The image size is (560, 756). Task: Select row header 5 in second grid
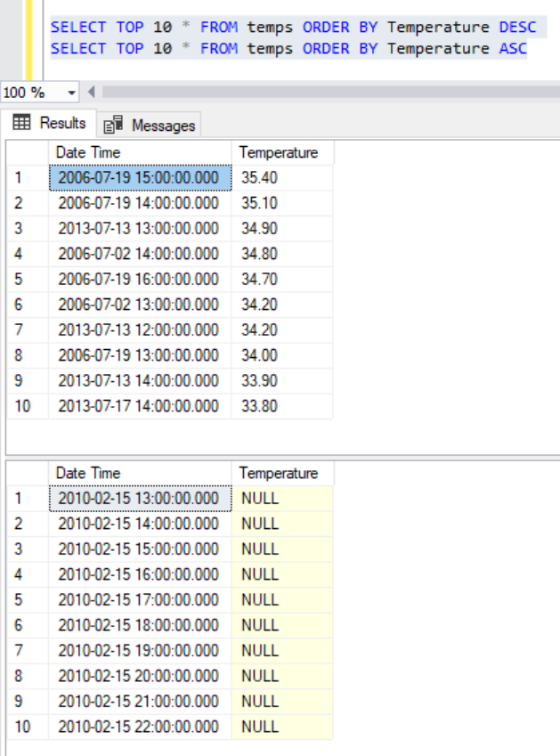(28, 600)
